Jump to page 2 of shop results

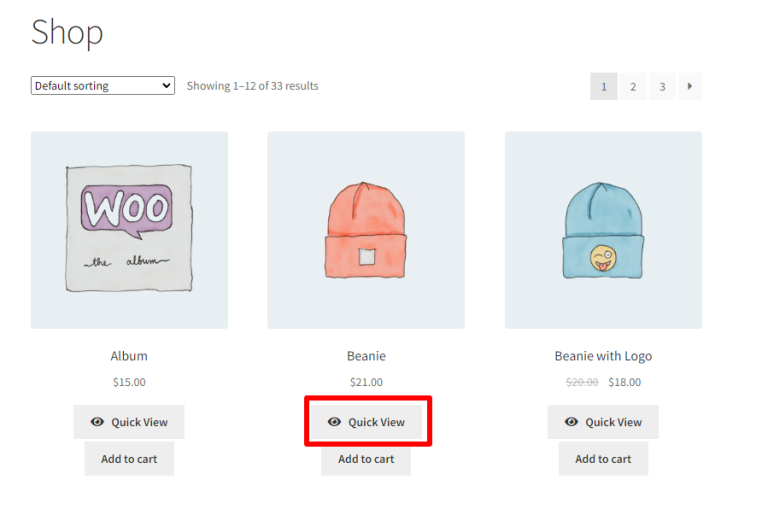(632, 86)
